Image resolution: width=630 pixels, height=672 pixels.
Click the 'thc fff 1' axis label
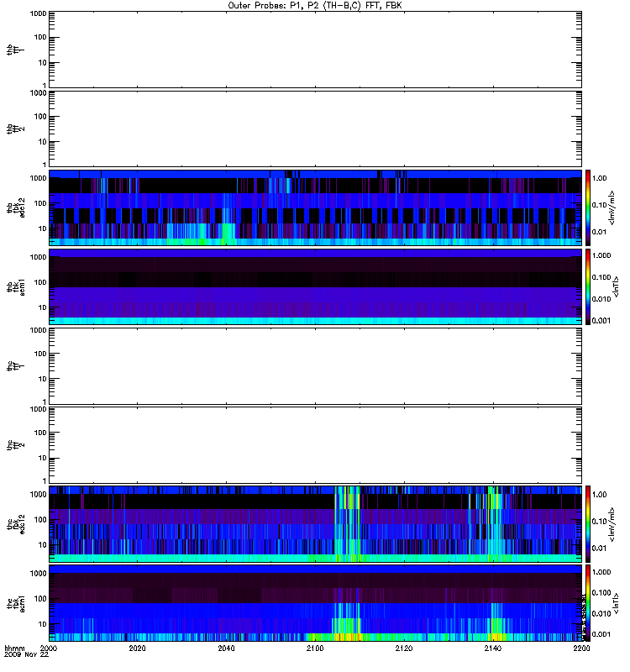(15, 366)
